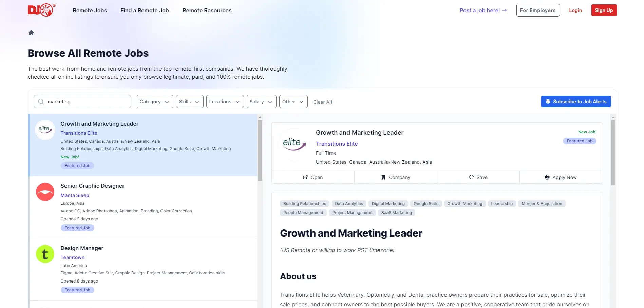Click the Login link
644x308 pixels.
[575, 10]
